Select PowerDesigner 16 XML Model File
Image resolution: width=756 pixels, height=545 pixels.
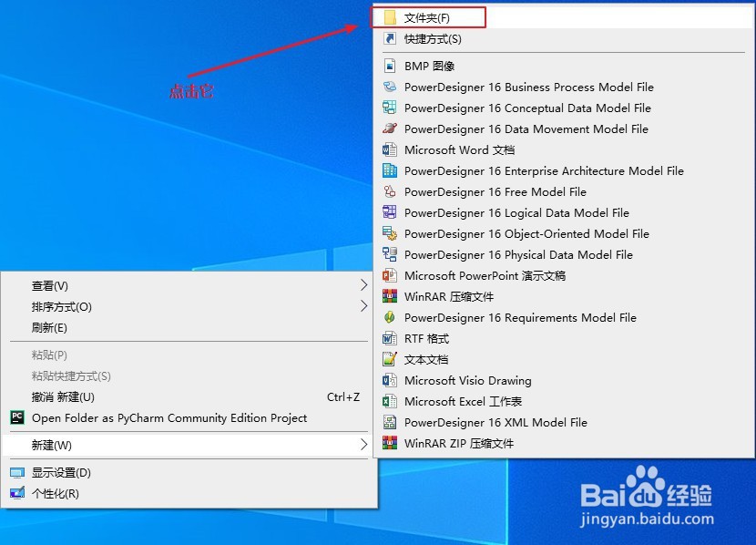[x=564, y=423]
